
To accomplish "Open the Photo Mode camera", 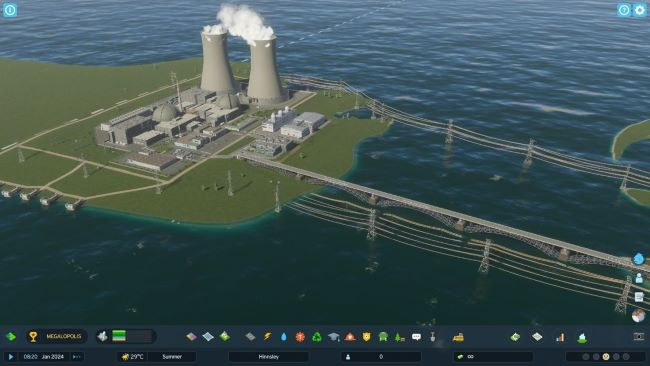I will point(639,337).
